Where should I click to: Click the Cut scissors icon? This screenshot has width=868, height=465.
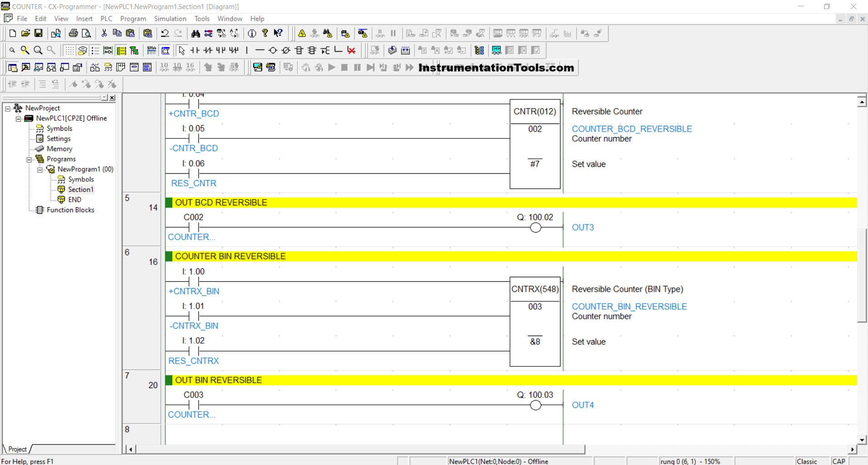click(x=104, y=33)
